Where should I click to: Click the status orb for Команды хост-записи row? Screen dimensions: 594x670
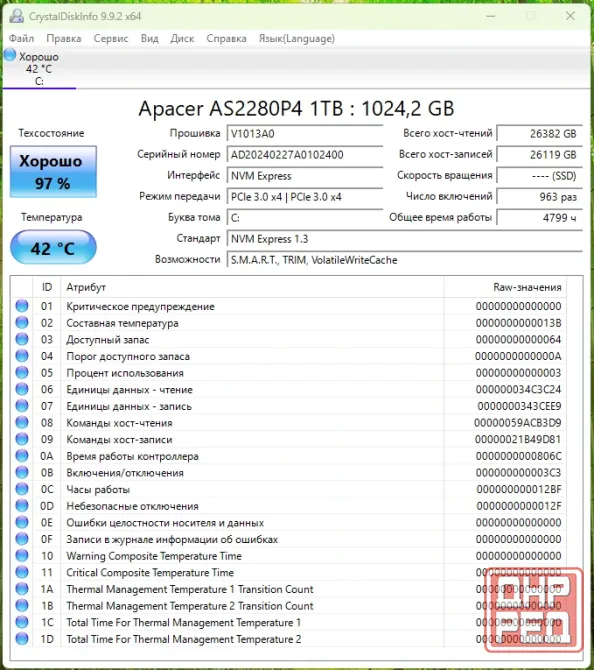point(22,439)
